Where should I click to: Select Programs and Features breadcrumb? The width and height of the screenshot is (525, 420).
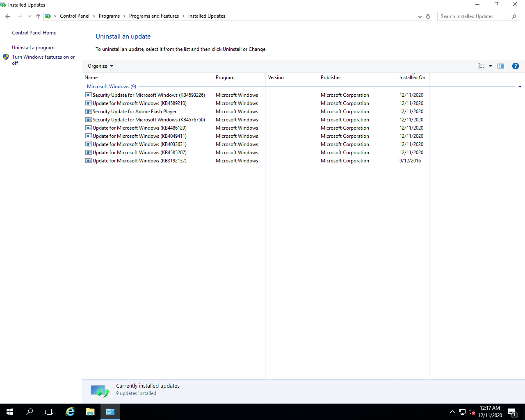point(154,16)
